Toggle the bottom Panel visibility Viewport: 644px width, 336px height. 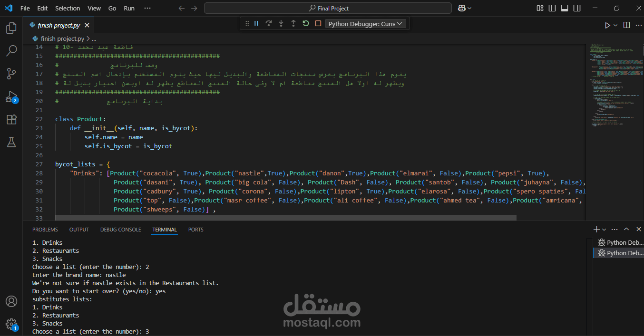coord(565,8)
